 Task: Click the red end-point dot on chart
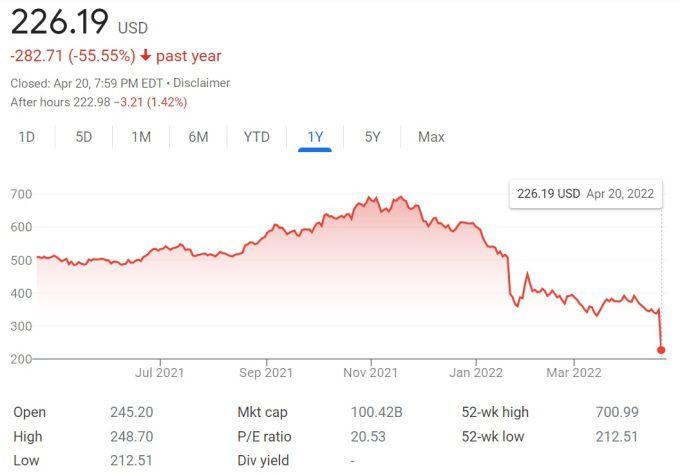(x=661, y=350)
